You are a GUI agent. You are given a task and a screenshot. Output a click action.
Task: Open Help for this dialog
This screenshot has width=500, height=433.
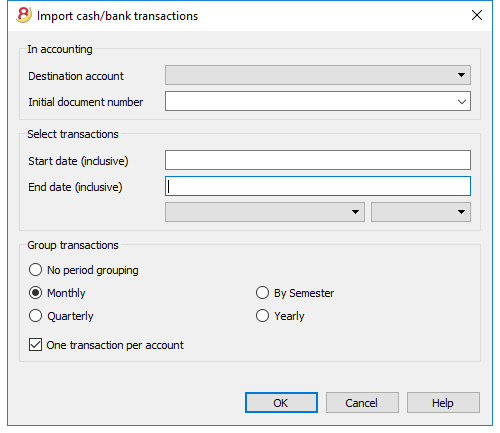(x=443, y=403)
